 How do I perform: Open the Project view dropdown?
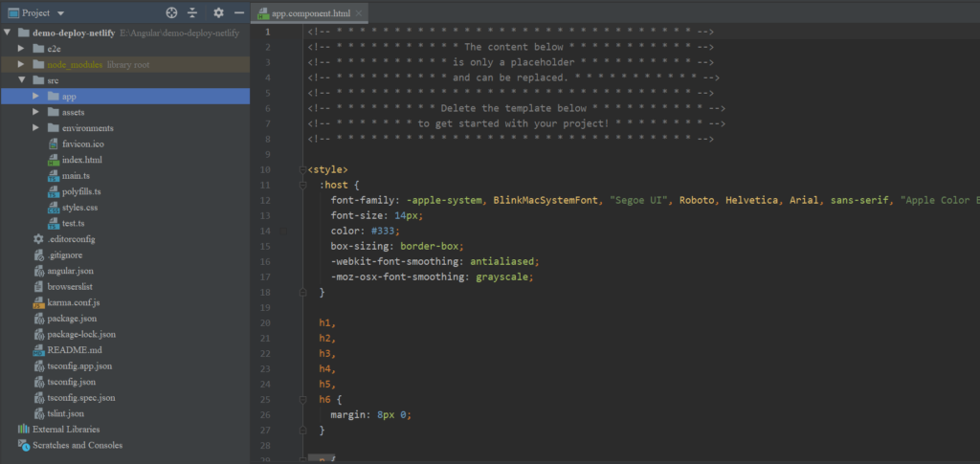61,13
